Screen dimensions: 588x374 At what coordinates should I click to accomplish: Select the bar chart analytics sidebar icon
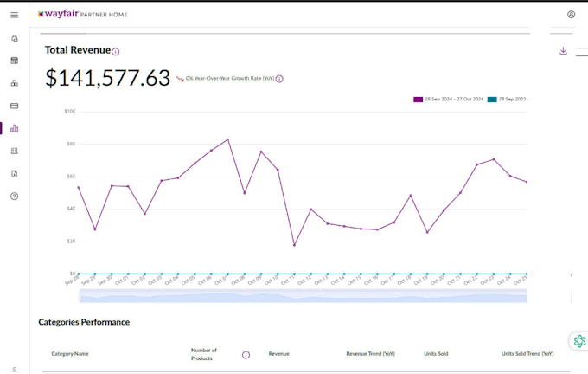pyautogui.click(x=14, y=128)
